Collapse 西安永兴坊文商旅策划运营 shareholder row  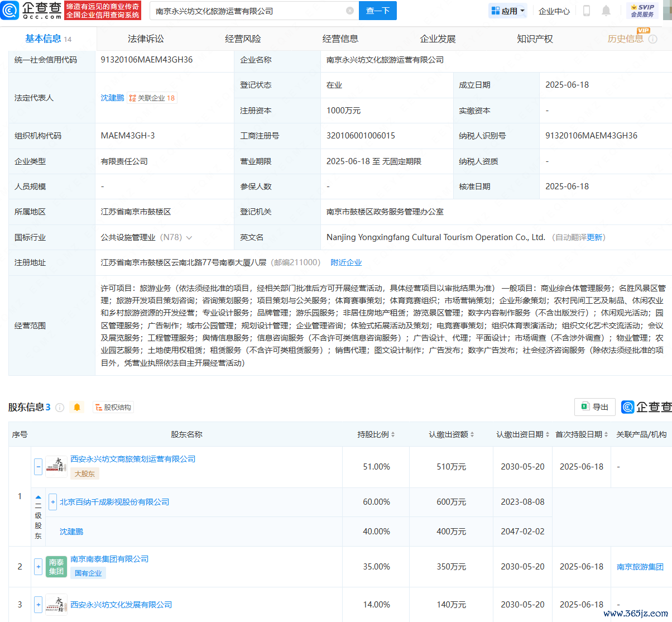click(x=38, y=467)
